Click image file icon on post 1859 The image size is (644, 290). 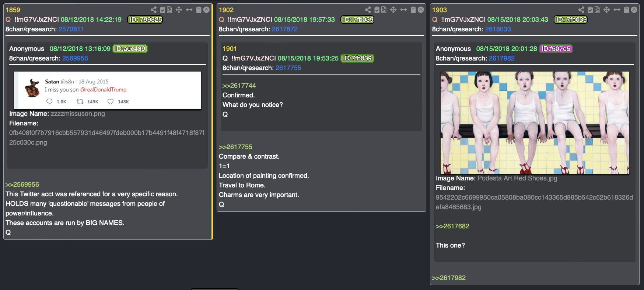tap(169, 10)
